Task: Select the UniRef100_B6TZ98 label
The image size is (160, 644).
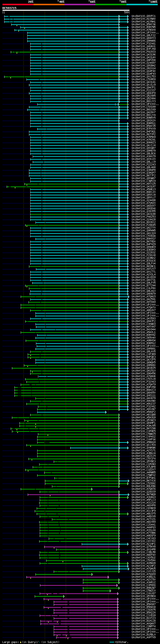Action: [143, 429]
